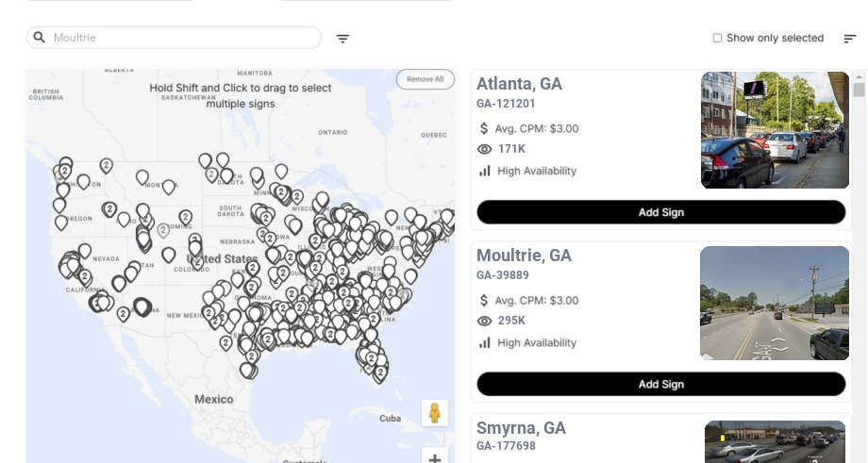The height and width of the screenshot is (463, 868).
Task: Click the Atlanta, GA listing title
Action: pos(519,84)
